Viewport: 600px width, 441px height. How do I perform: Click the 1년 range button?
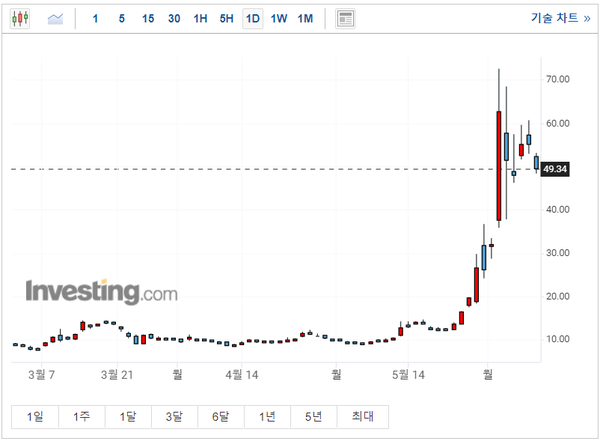click(267, 417)
